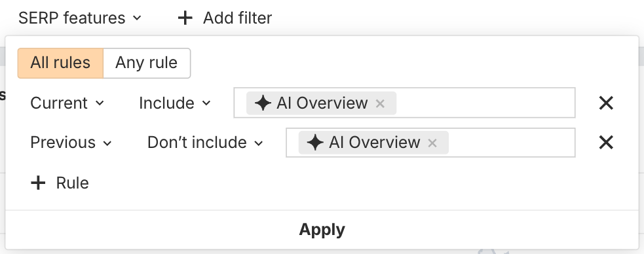
Task: Collapse the SERP features filter menu
Action: [x=80, y=18]
